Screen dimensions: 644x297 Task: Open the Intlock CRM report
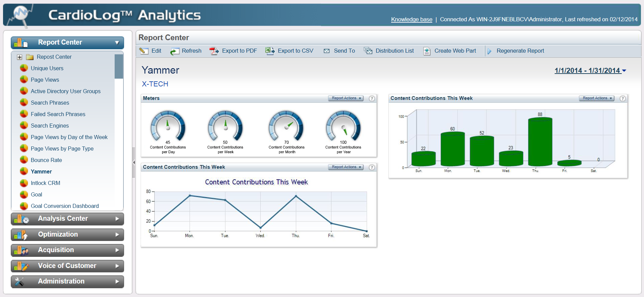[x=46, y=183]
